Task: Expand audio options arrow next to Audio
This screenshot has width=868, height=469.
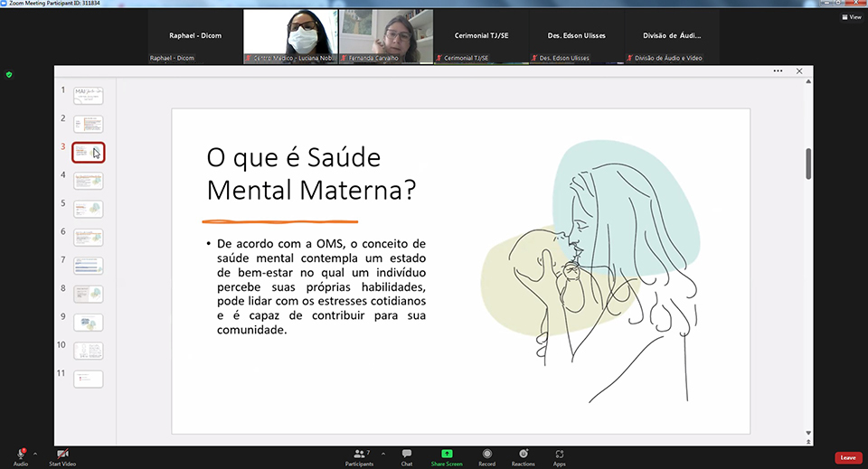Action: (x=35, y=454)
